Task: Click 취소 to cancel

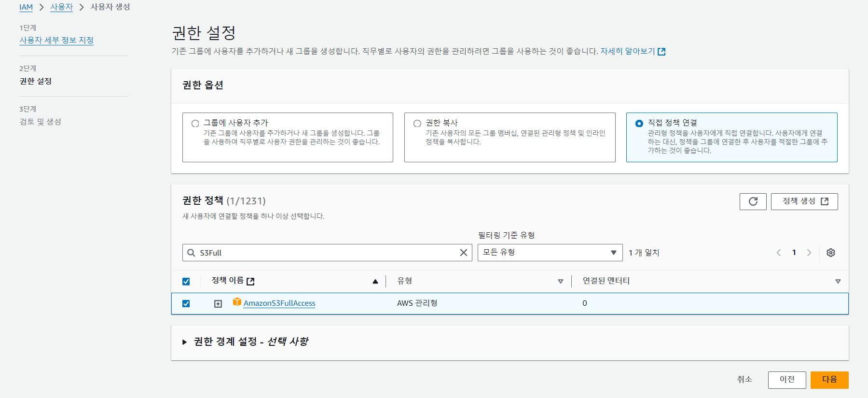Action: [744, 380]
